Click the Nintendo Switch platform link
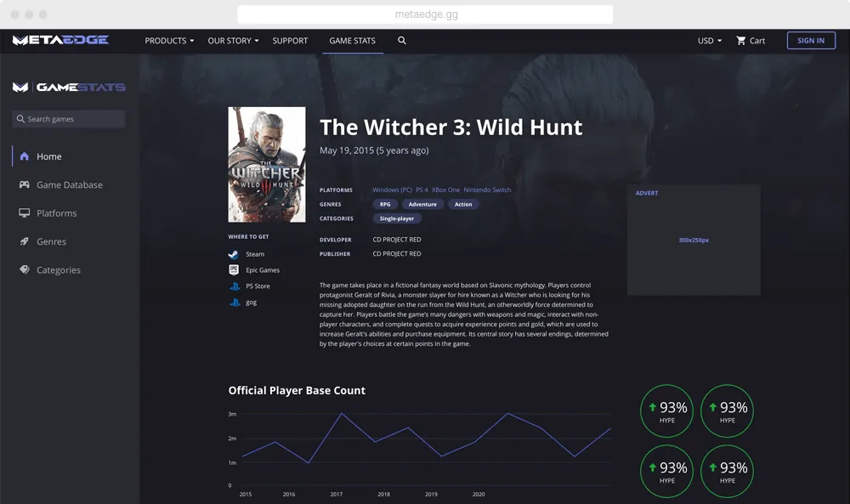This screenshot has width=850, height=504. 487,190
